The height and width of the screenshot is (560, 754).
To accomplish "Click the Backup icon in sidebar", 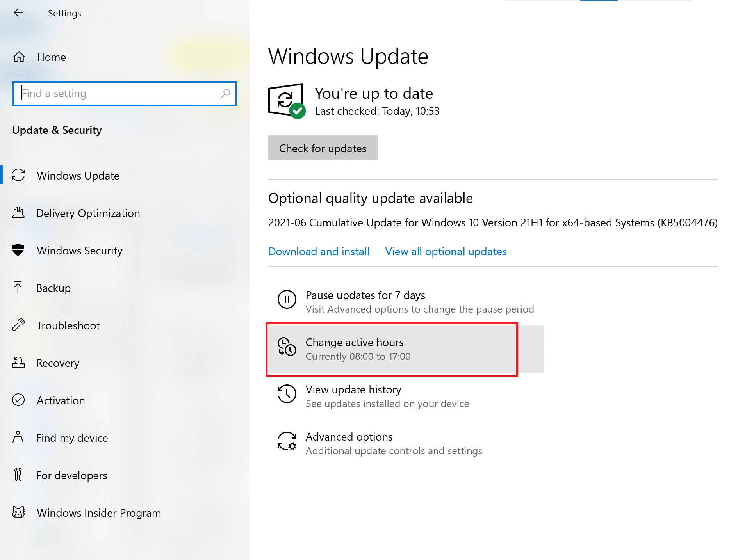I will [x=18, y=288].
